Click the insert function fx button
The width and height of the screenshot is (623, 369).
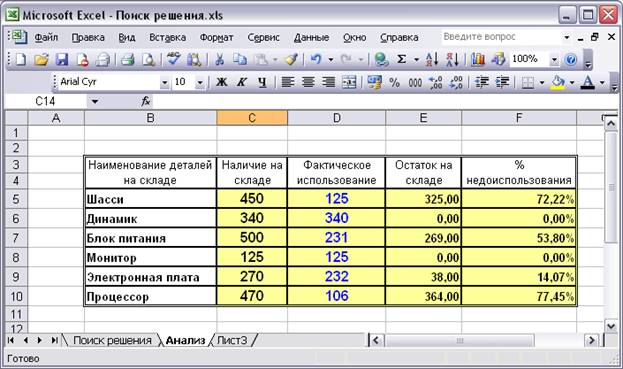(x=146, y=102)
